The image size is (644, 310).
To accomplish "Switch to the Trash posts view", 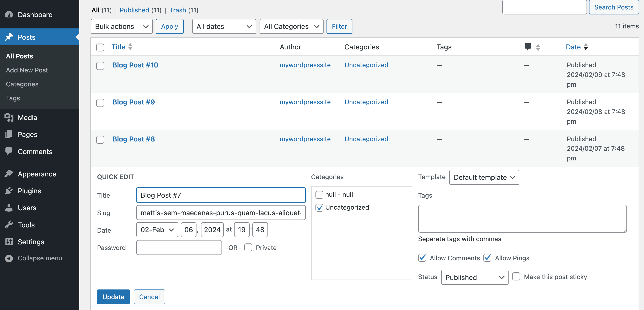I will coord(178,10).
